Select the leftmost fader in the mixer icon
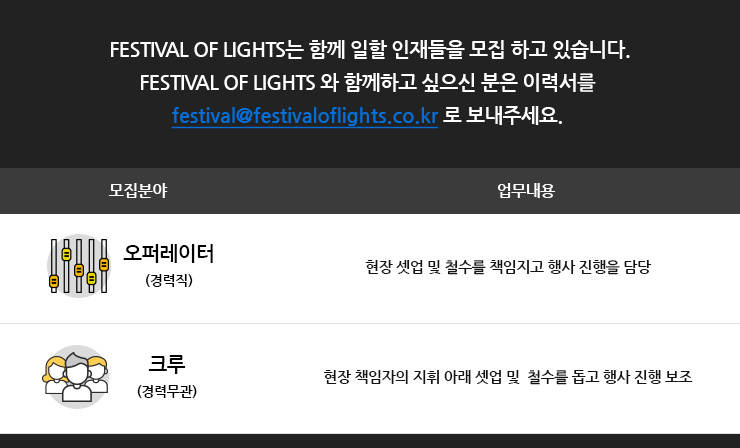 pos(54,266)
